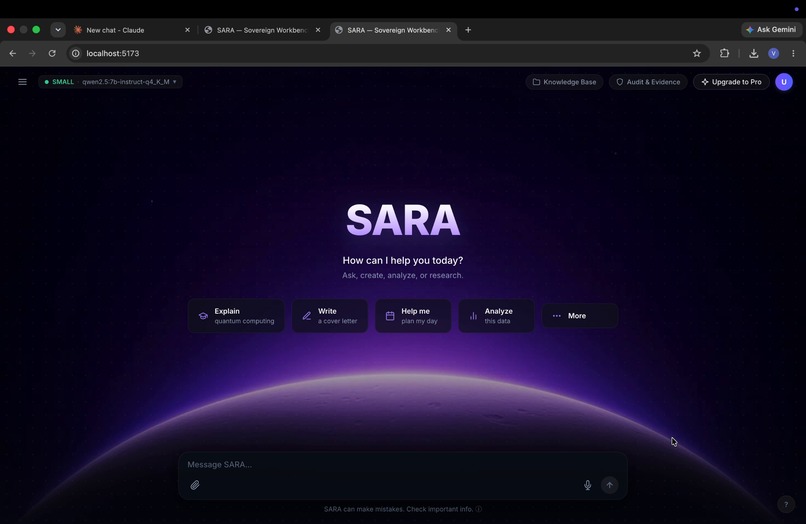The image size is (806, 524).
Task: Choose the Analyze this data suggestion
Action: click(496, 316)
